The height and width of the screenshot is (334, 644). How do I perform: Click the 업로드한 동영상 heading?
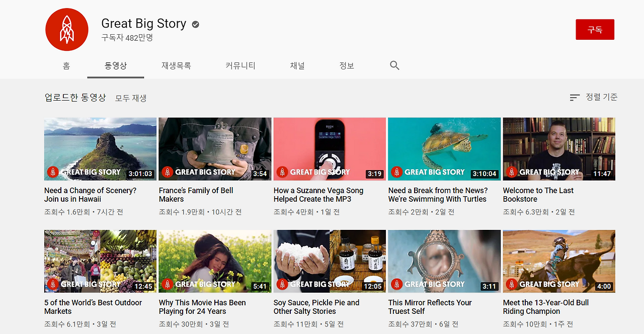75,98
